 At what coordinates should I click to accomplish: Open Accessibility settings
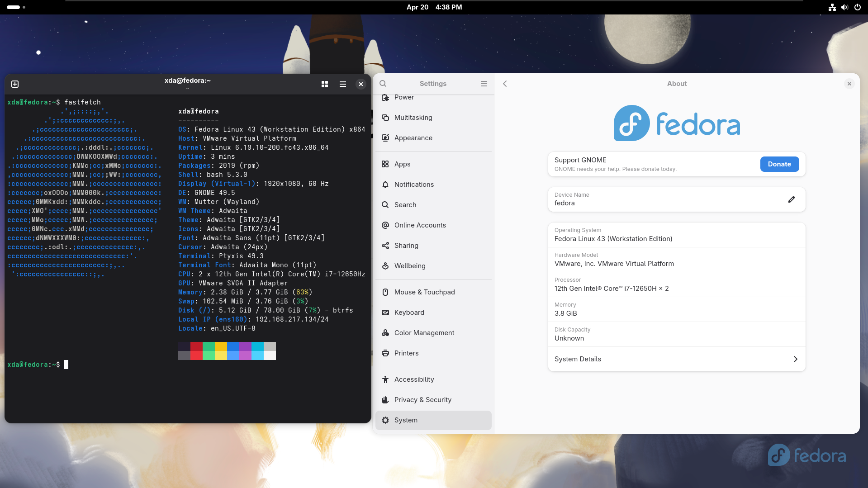[x=433, y=379]
